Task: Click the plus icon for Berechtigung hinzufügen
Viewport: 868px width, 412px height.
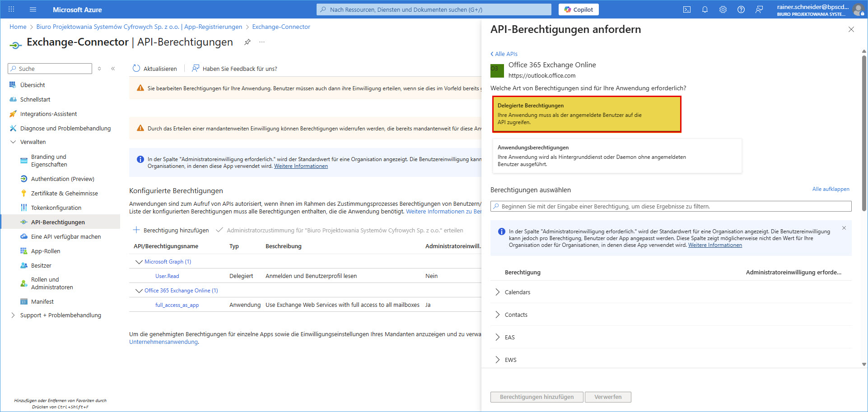Action: (136, 230)
